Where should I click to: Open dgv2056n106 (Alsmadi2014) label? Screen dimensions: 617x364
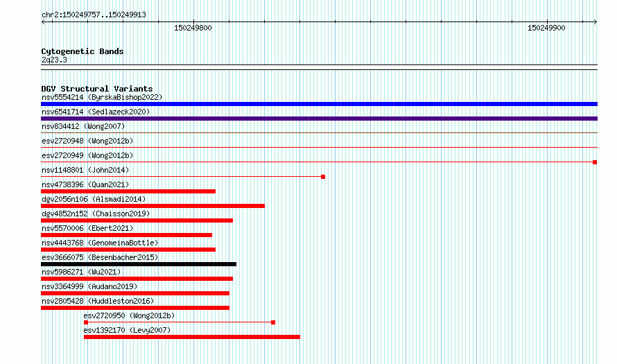click(x=94, y=199)
